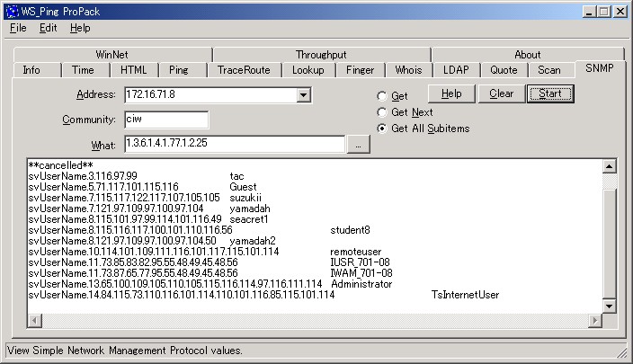The image size is (633, 364).
Task: Click into the What OID field
Action: click(235, 144)
